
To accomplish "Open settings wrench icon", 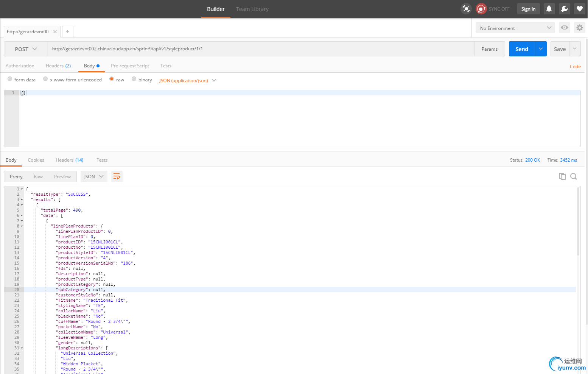I will coord(564,9).
